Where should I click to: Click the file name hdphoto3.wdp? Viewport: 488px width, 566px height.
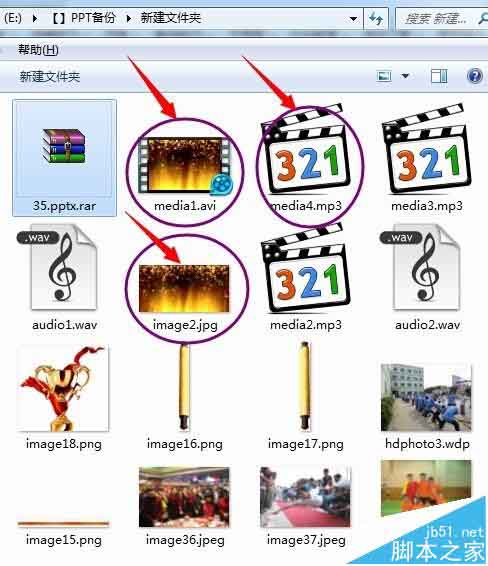(x=427, y=444)
